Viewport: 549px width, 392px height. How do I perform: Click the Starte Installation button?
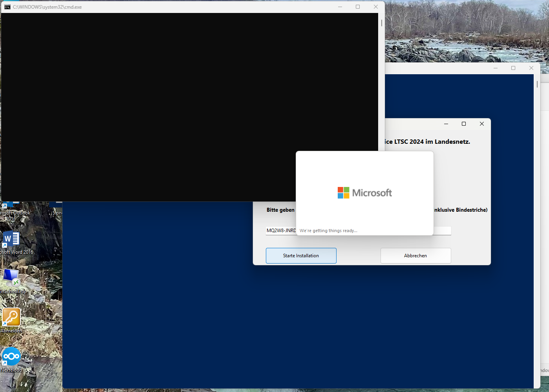tap(301, 256)
